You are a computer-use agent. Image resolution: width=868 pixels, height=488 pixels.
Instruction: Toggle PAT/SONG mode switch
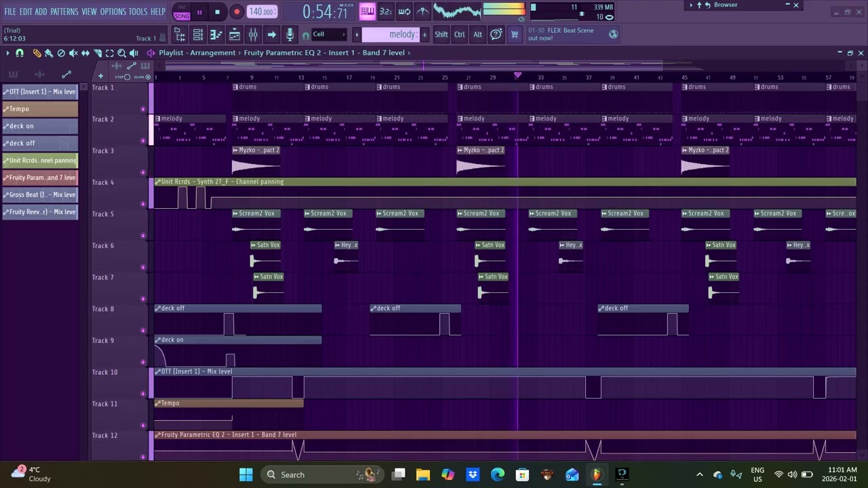[182, 12]
